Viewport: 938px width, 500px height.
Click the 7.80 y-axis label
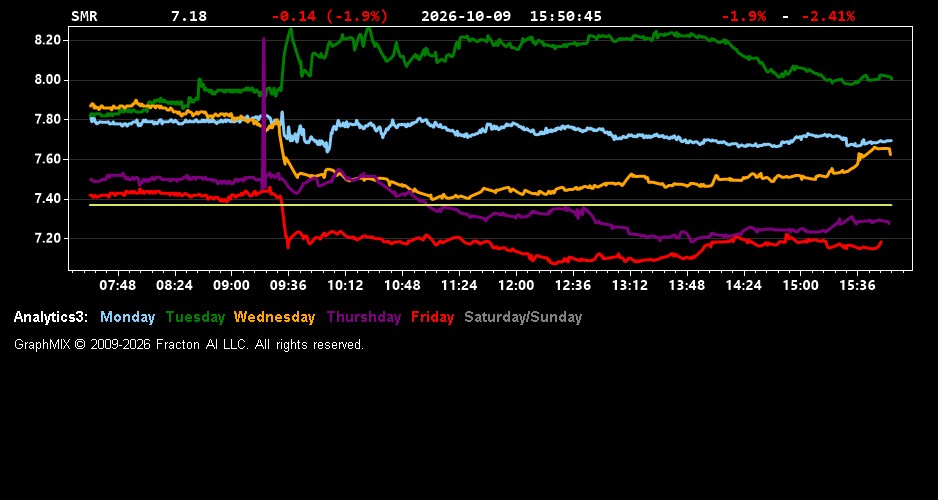48,120
